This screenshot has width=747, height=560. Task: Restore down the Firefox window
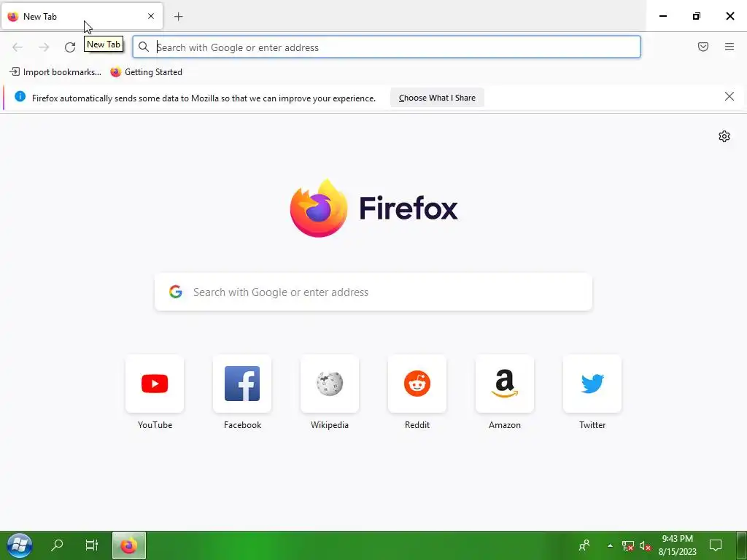(x=697, y=16)
